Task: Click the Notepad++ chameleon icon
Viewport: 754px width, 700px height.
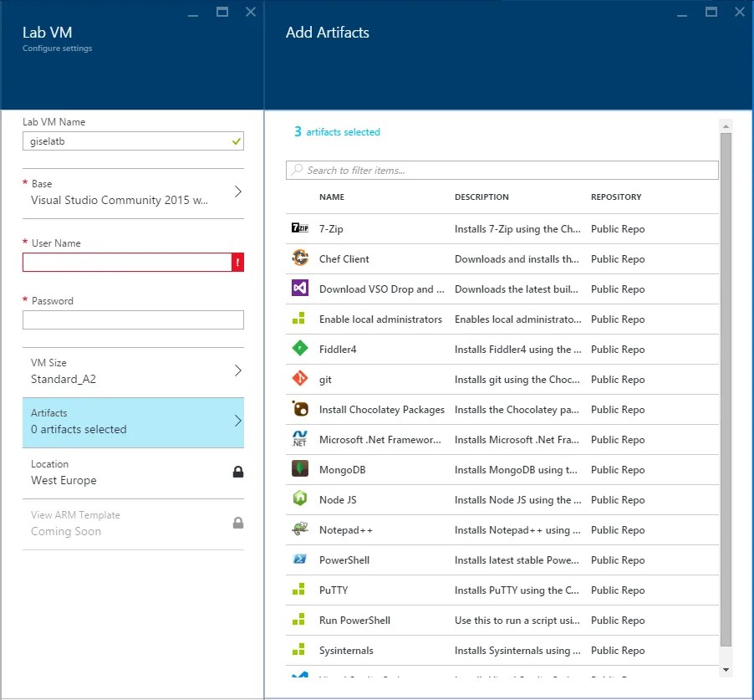Action: pos(300,529)
